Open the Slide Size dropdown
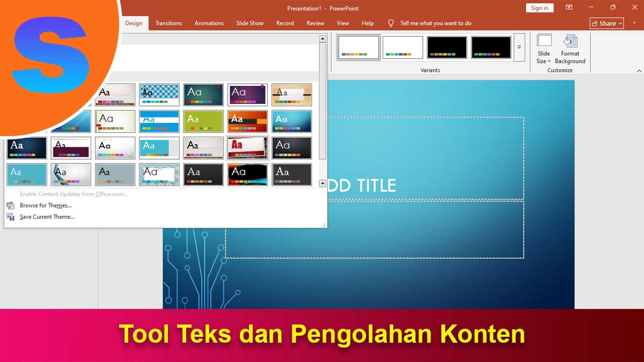 pos(544,49)
